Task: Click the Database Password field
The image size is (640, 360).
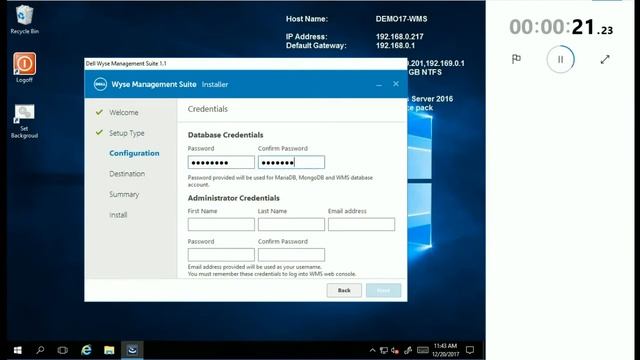Action: click(221, 162)
